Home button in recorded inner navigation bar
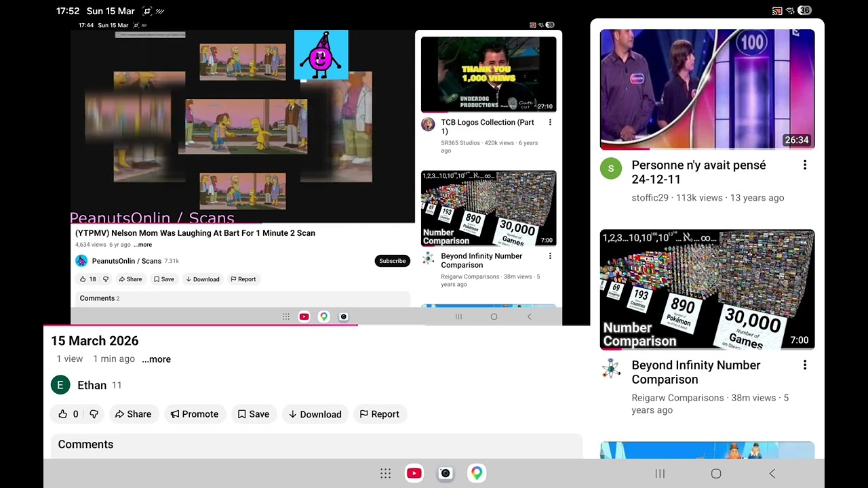868x488 pixels. 494,317
